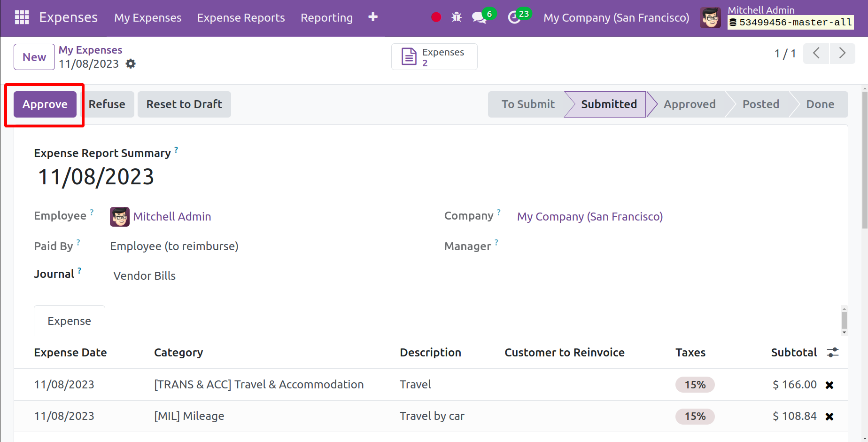
Task: Click the $ 108.84 subtotal cell
Action: (x=795, y=416)
